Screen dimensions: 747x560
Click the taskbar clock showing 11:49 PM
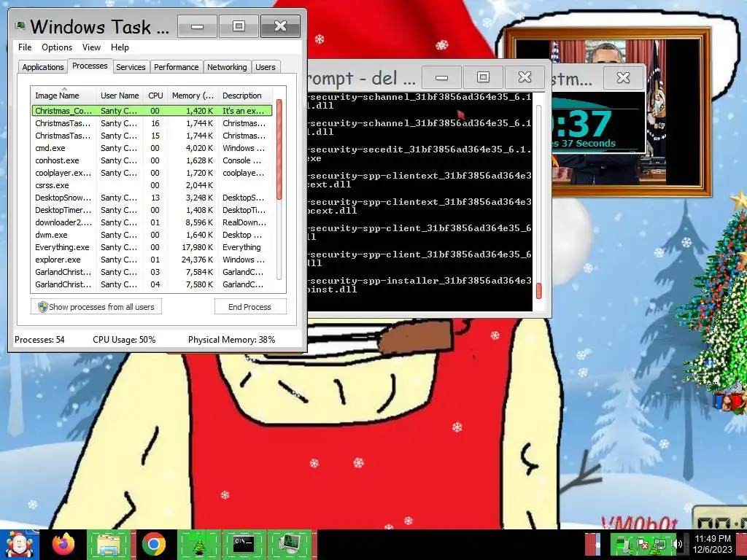coord(712,544)
